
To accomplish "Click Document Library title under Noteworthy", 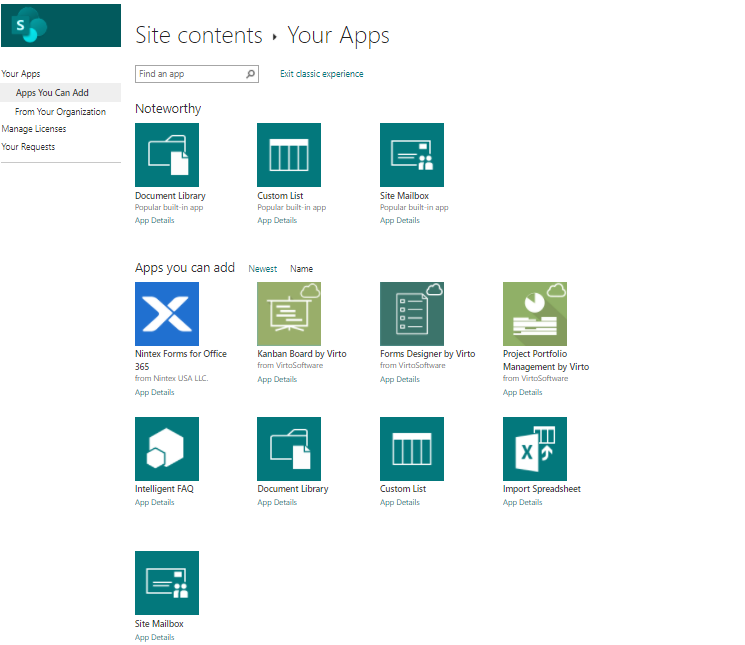I will pyautogui.click(x=170, y=196).
